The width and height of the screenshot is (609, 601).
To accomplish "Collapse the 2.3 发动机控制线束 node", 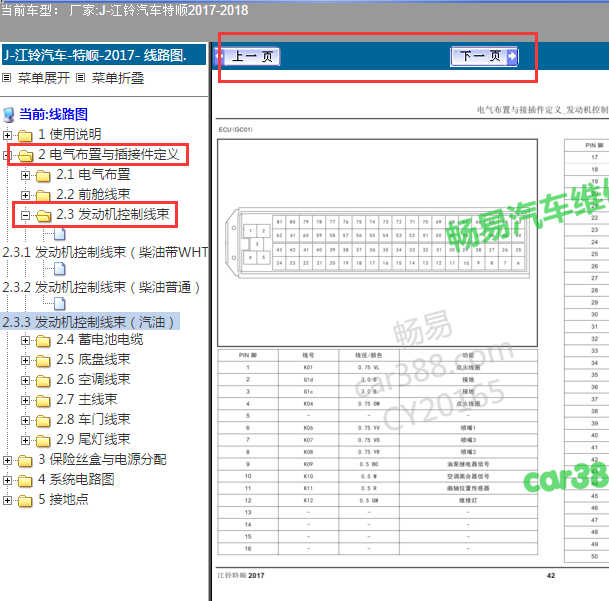I will (25, 215).
